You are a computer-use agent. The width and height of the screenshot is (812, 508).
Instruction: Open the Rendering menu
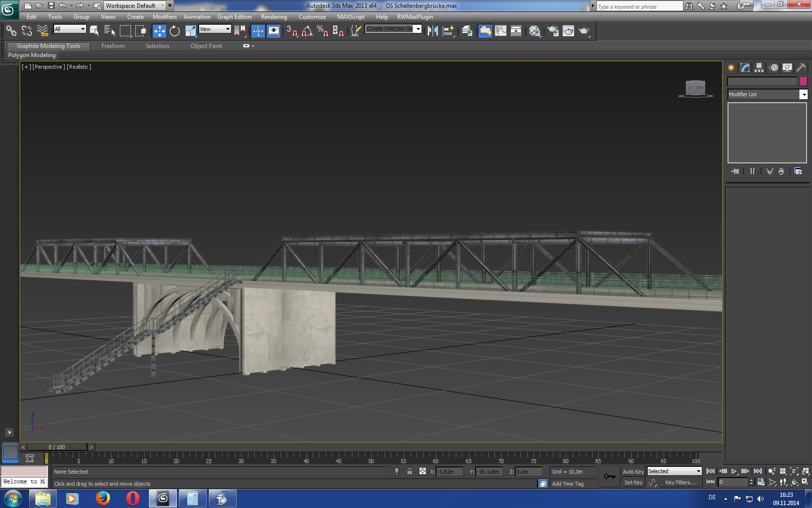coord(274,17)
